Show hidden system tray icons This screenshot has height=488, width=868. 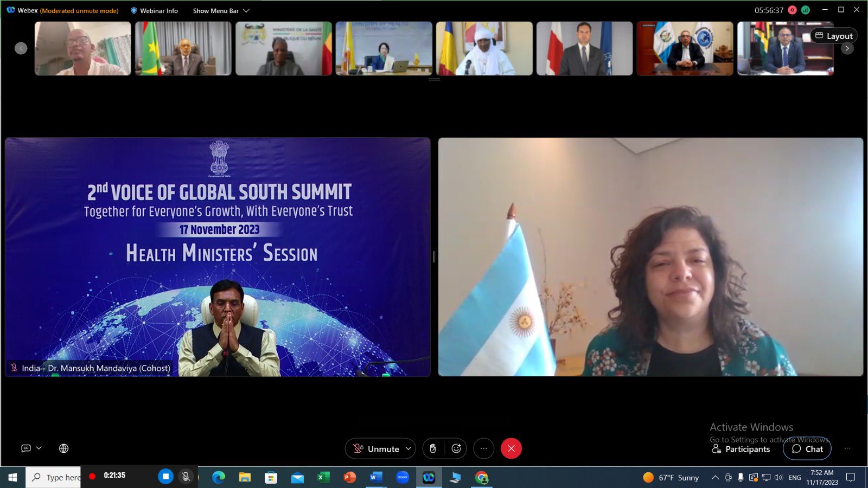[x=715, y=477]
